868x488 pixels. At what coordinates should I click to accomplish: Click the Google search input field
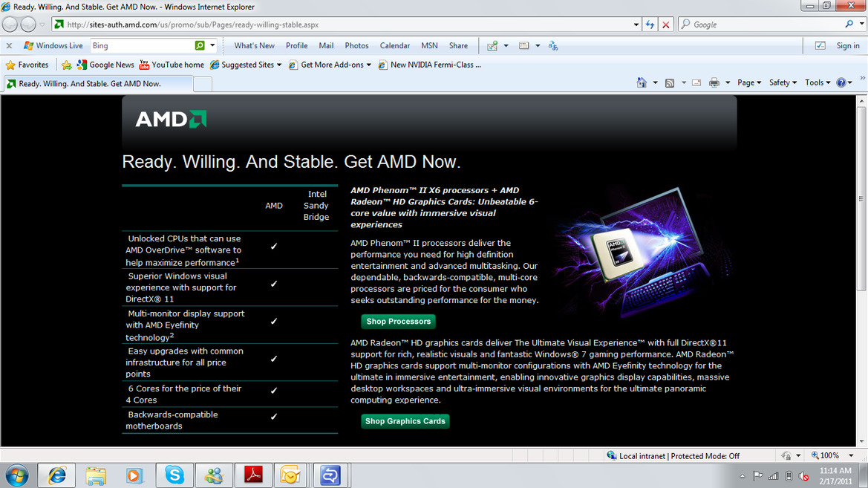(x=766, y=25)
